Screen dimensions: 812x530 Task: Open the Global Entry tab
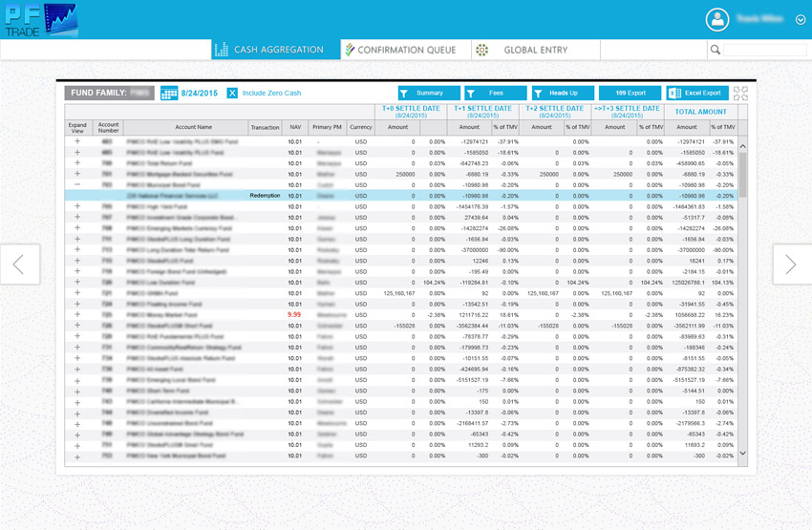point(535,50)
